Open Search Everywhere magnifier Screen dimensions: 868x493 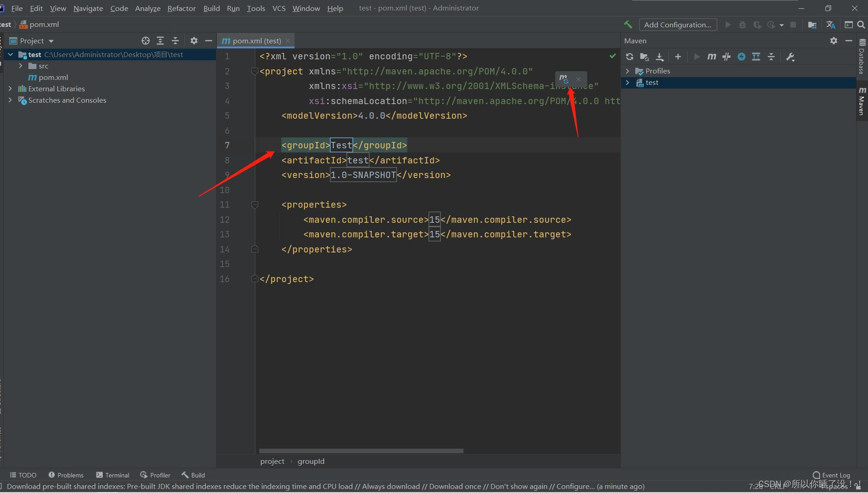pos(861,25)
